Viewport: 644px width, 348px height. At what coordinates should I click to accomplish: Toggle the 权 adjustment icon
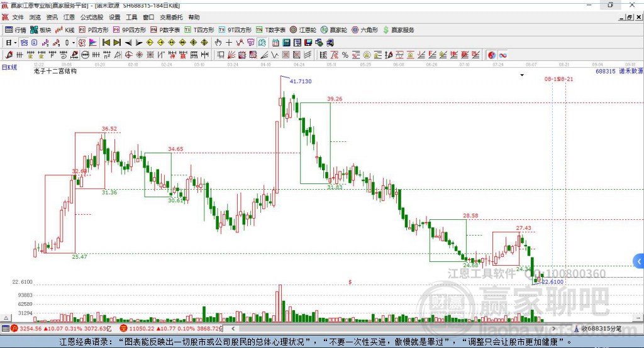coord(82,43)
